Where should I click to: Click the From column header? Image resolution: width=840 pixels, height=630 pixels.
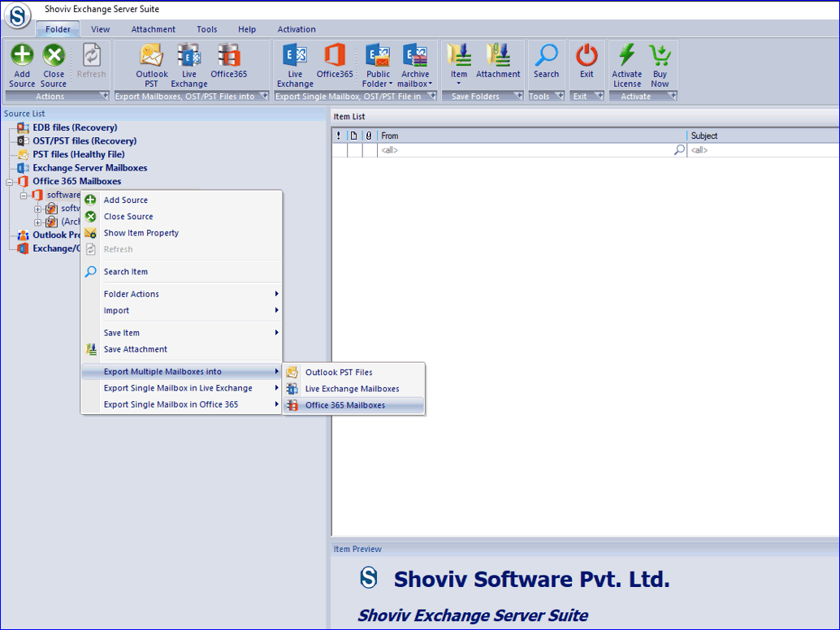(x=532, y=136)
